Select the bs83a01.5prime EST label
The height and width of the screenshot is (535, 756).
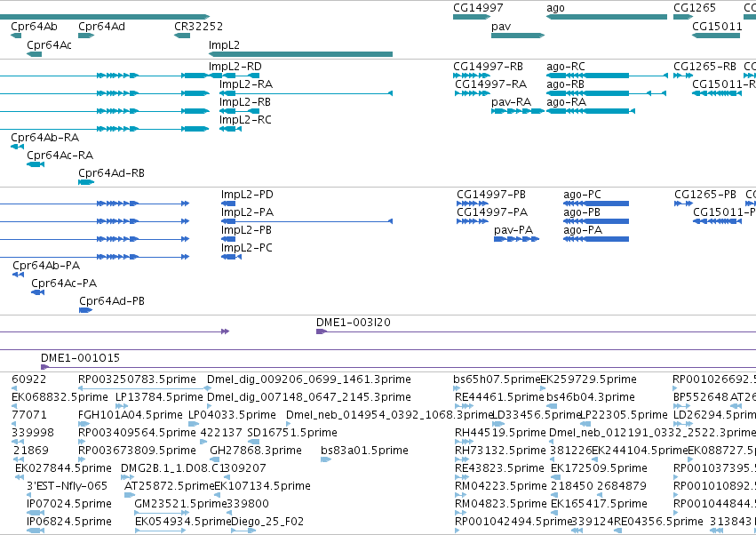tap(364, 451)
